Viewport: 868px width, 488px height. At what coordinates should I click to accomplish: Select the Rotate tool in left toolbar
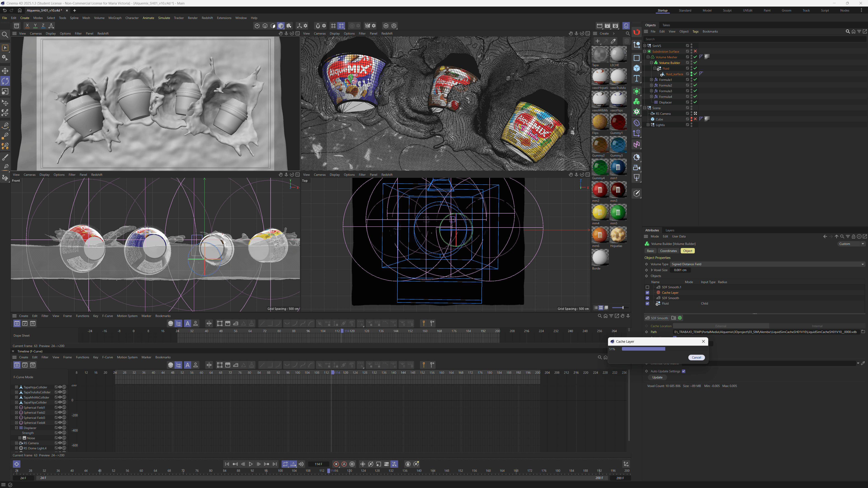5,81
